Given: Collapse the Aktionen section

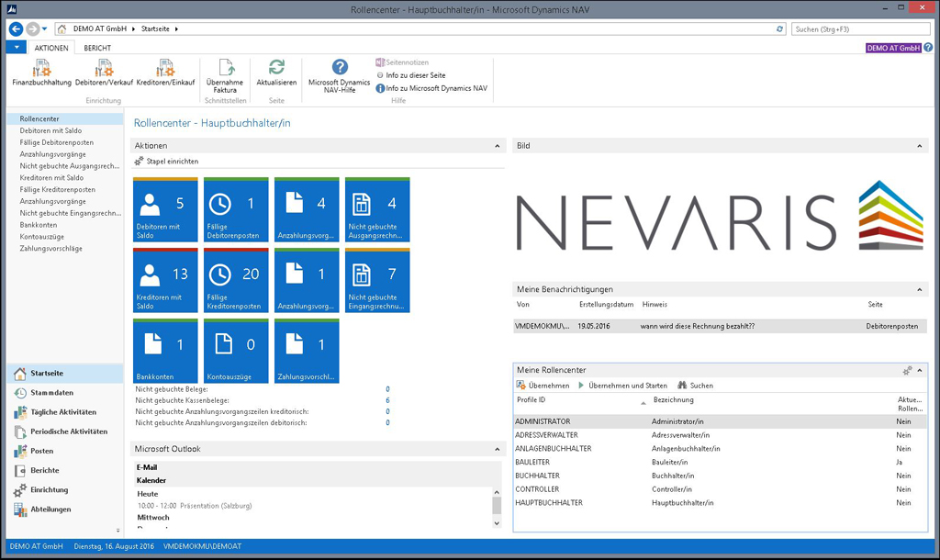Looking at the screenshot, I should [x=498, y=146].
